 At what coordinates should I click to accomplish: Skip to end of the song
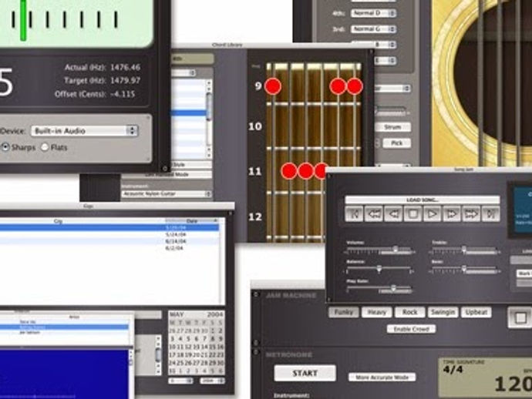490,214
